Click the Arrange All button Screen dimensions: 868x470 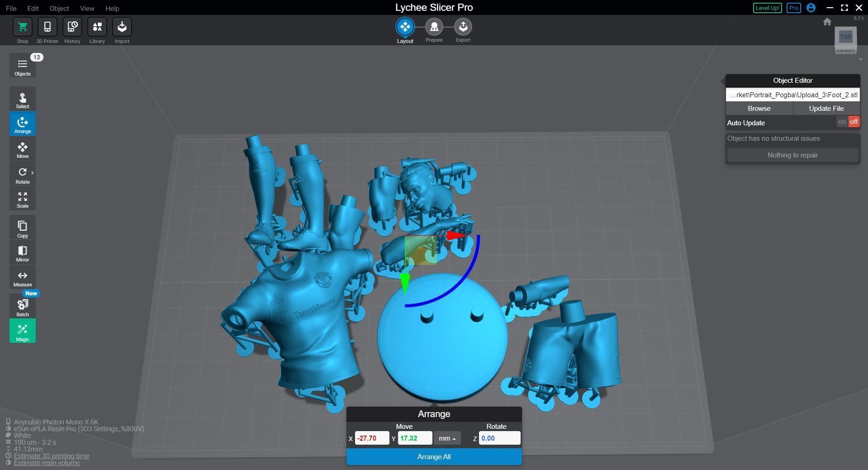[434, 457]
